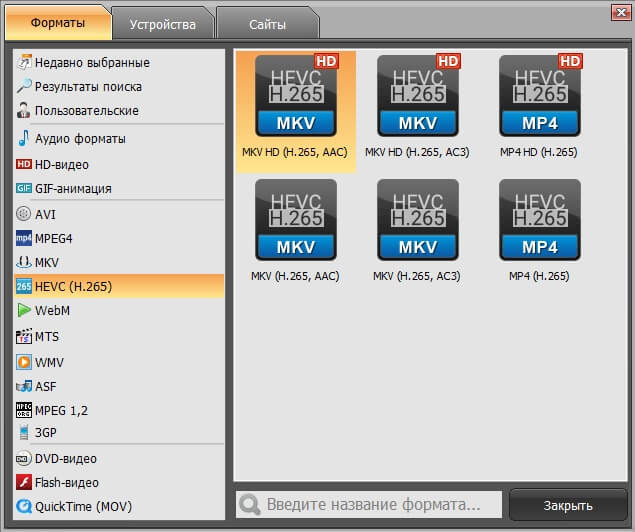This screenshot has height=532, width=635.
Task: Click the Flash-видео red icon
Action: click(24, 482)
